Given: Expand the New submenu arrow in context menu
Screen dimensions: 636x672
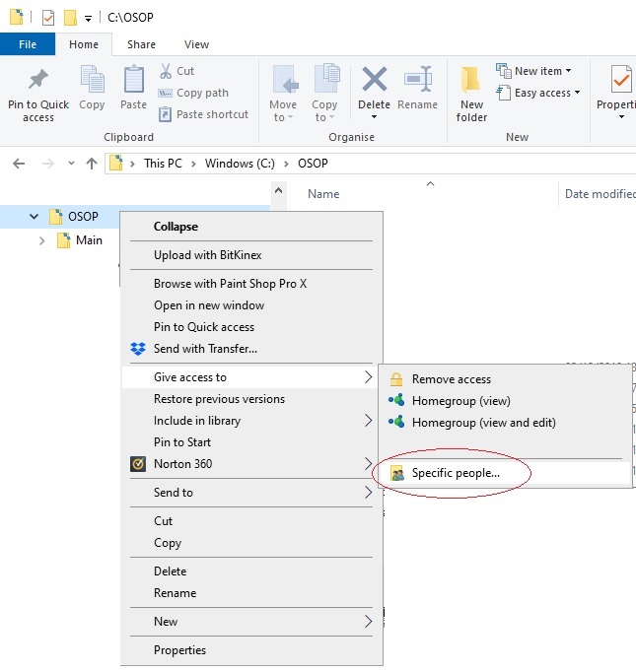Looking at the screenshot, I should [368, 622].
